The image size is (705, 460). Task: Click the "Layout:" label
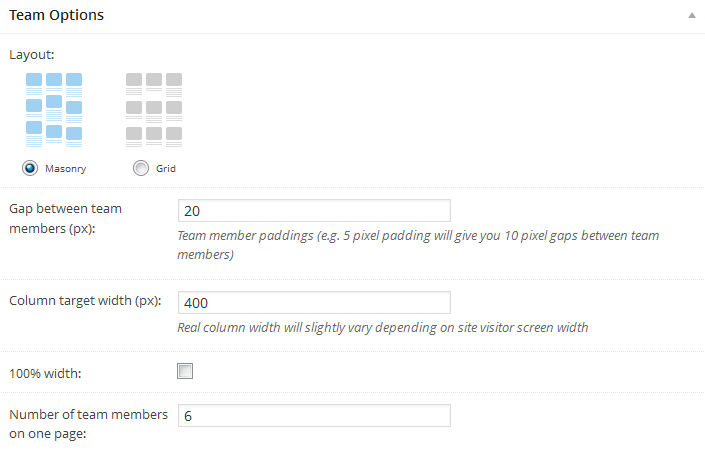pos(32,53)
